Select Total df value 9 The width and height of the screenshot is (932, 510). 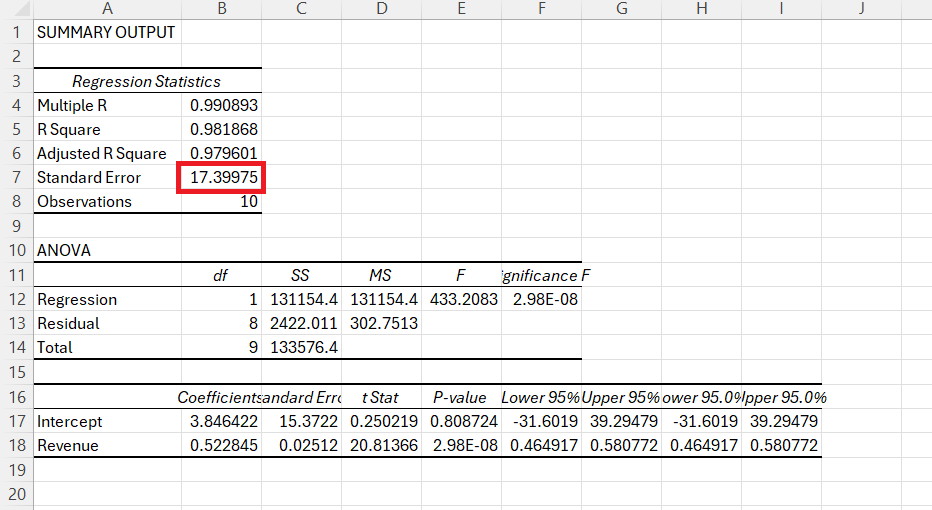pos(221,347)
